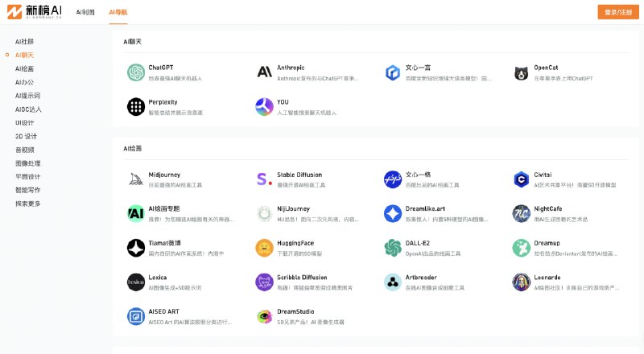The height and width of the screenshot is (354, 644).
Task: Click the Perplexity dotted circle icon
Action: point(136,107)
